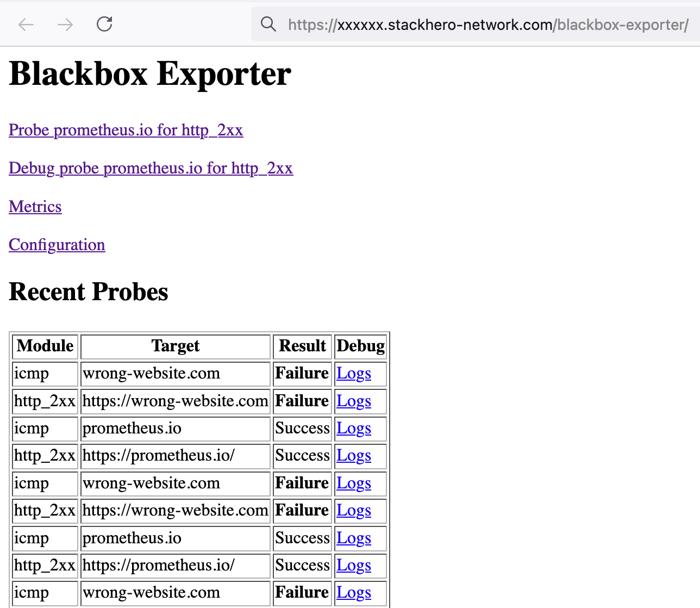
Task: Open the Debug probe prometheus.io link
Action: click(x=151, y=169)
